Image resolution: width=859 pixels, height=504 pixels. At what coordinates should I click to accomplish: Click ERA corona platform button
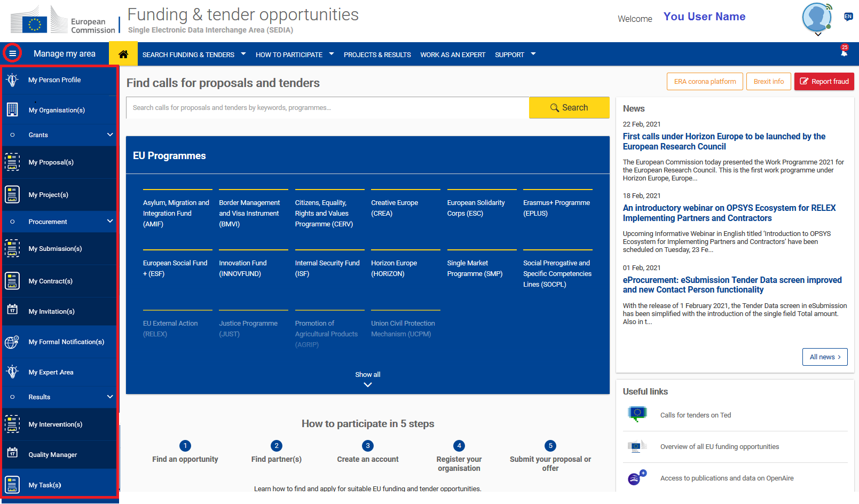tap(705, 81)
